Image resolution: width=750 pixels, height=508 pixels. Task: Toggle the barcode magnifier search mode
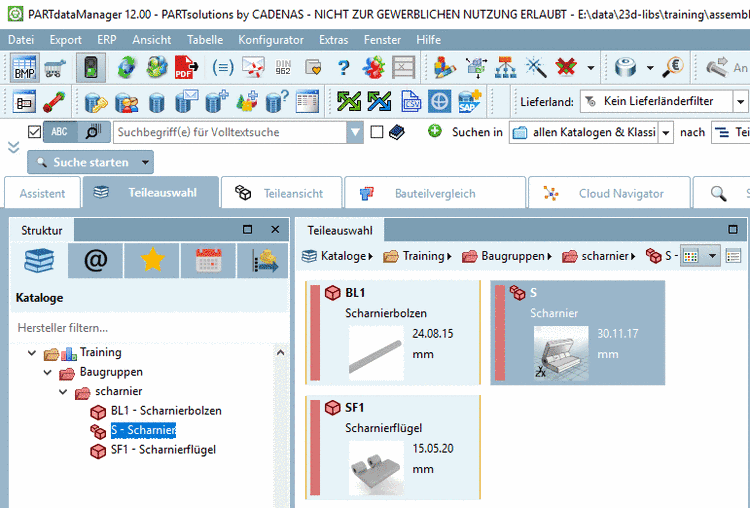[93, 132]
